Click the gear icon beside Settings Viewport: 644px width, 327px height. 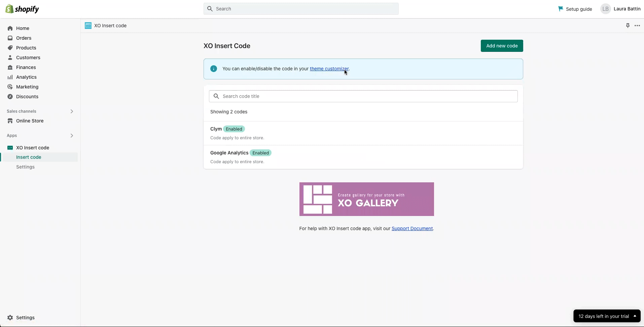[10, 318]
